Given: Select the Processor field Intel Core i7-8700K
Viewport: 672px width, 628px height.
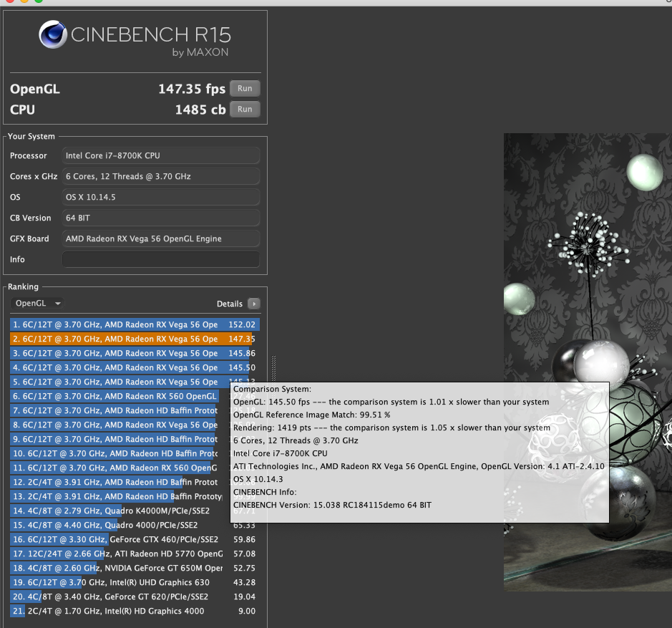Looking at the screenshot, I should point(161,155).
